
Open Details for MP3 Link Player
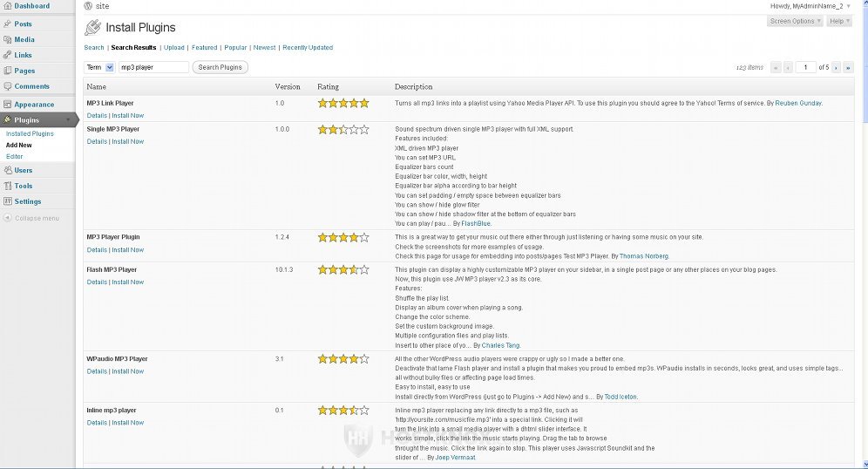97,116
